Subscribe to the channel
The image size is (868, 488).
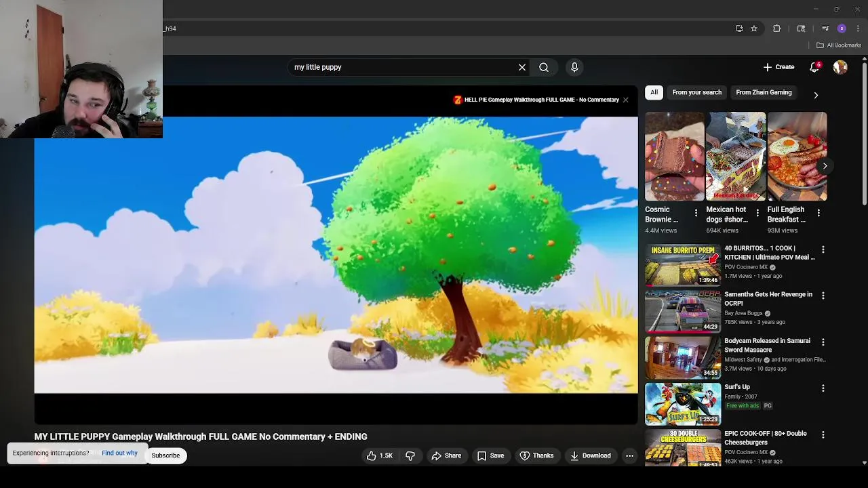[x=165, y=455]
